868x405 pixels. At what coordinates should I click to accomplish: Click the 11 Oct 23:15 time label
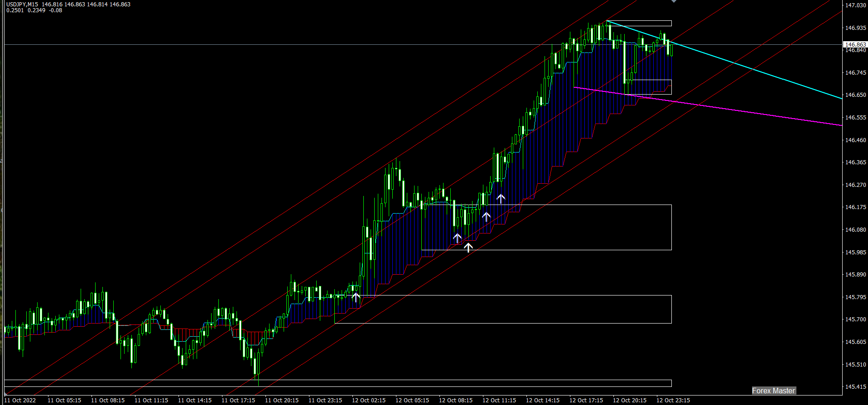point(325,400)
